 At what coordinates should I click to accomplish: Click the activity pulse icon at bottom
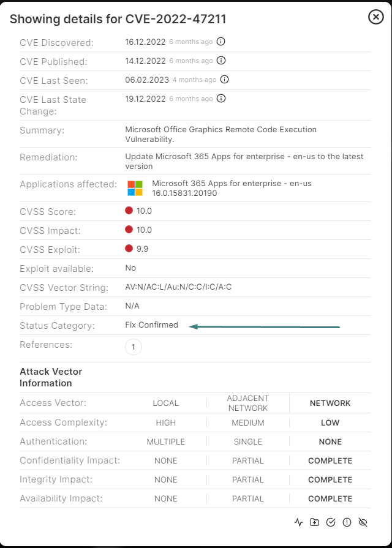pos(298,522)
